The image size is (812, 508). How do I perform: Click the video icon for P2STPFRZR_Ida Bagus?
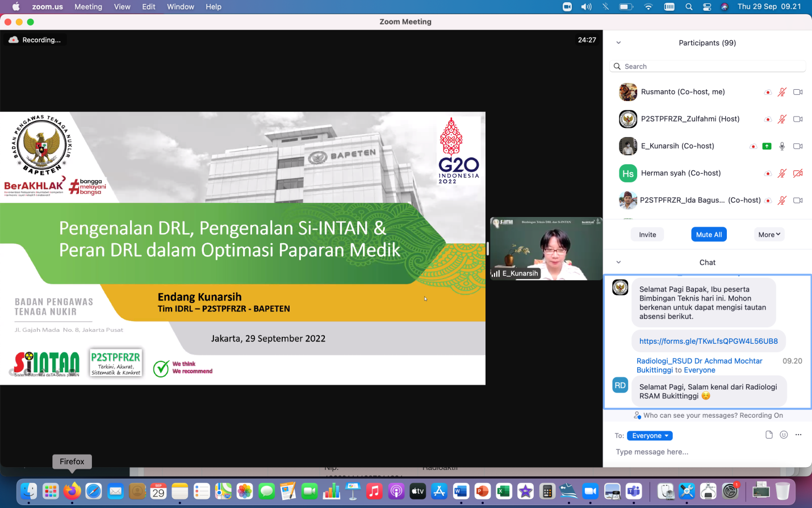798,201
